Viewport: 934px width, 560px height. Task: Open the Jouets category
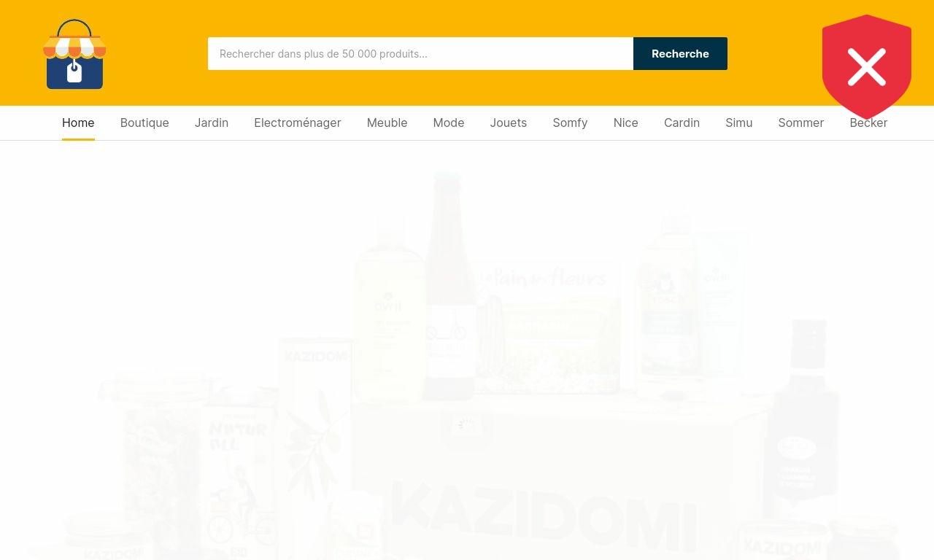[x=509, y=123]
